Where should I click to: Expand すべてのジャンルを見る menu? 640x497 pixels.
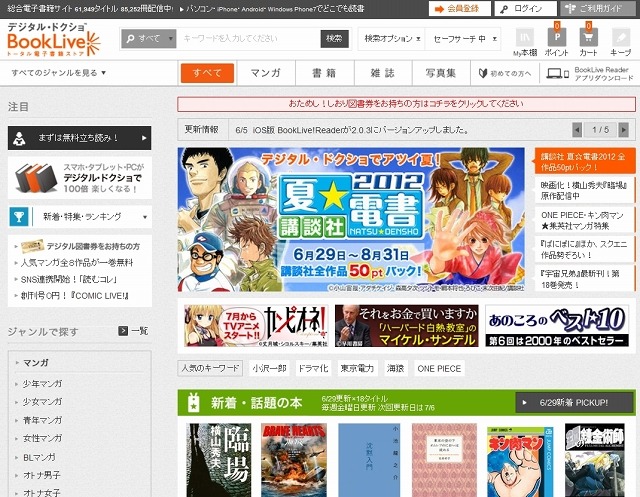coord(59,73)
